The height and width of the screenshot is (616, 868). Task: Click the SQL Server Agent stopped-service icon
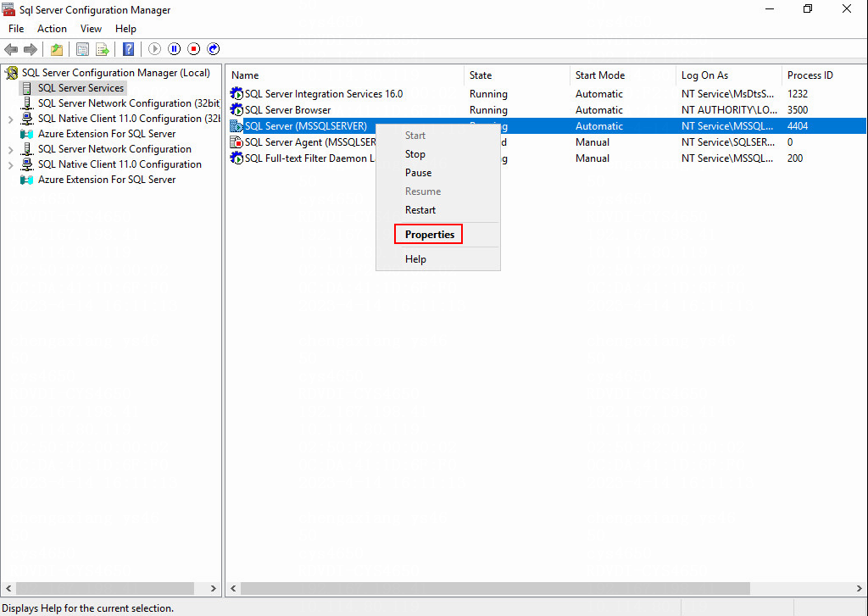pyautogui.click(x=237, y=142)
